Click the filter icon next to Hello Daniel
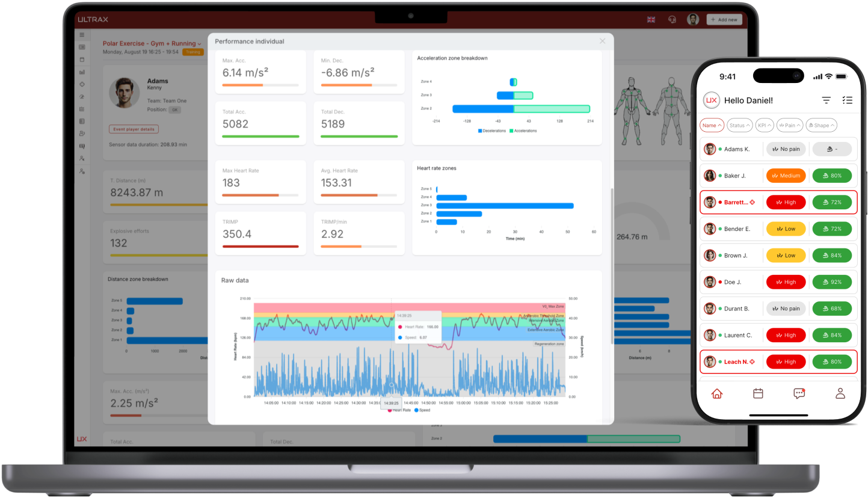The height and width of the screenshot is (498, 868). [826, 100]
